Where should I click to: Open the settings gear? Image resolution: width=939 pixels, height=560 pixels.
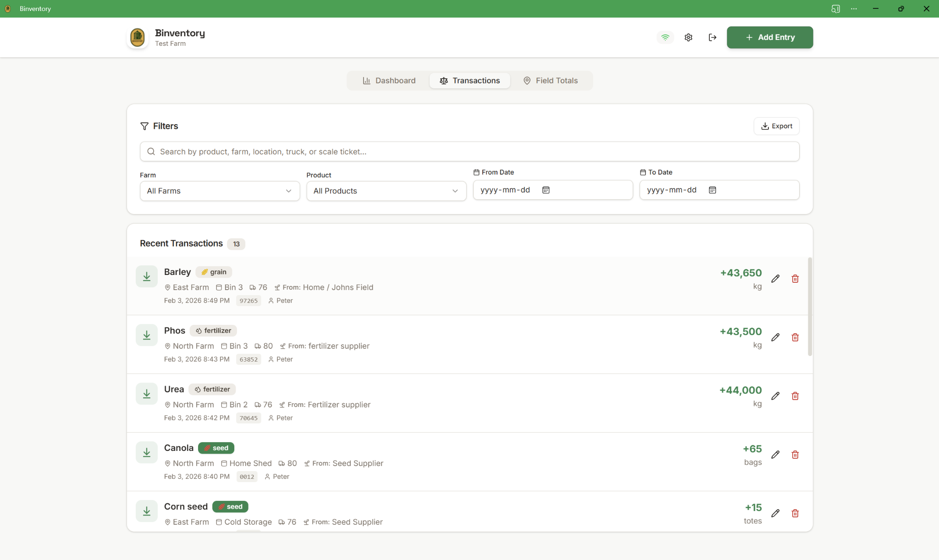(x=688, y=37)
